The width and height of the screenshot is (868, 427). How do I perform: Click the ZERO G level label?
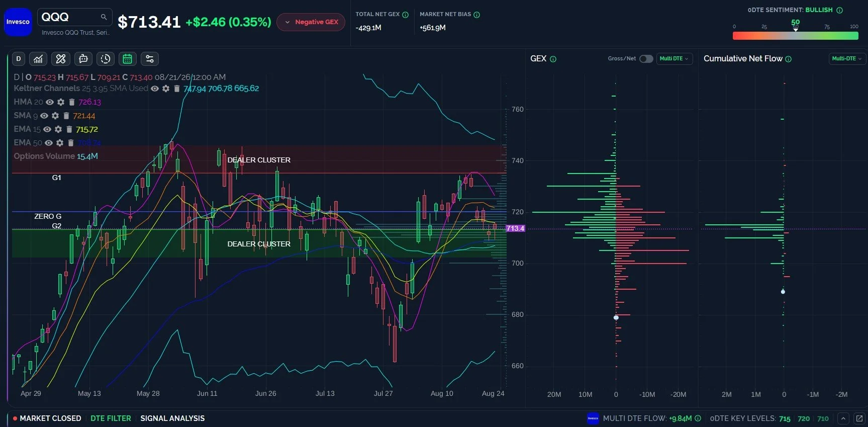click(x=48, y=216)
